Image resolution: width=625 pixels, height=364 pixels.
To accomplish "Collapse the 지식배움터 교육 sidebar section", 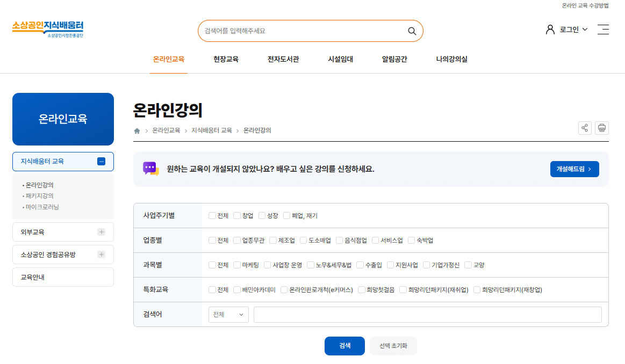I will click(101, 161).
